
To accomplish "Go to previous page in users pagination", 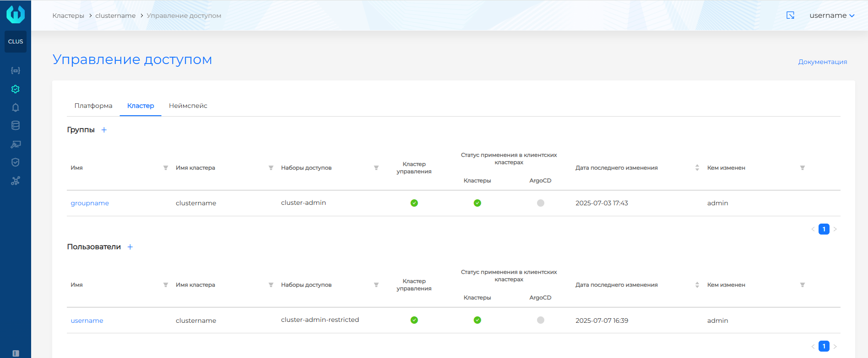I will click(x=813, y=346).
